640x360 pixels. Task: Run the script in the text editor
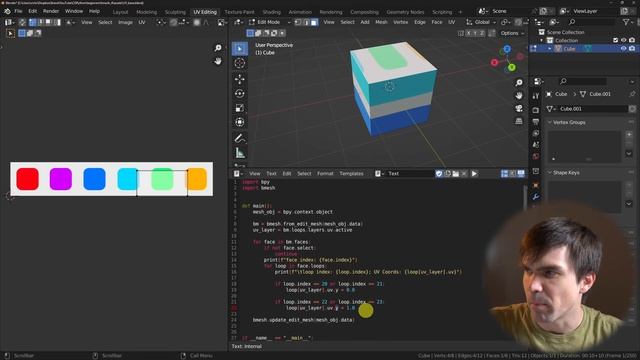[474, 174]
